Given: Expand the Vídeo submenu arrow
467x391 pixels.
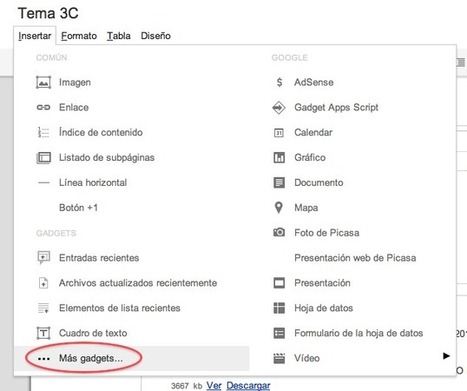Looking at the screenshot, I should tap(446, 356).
